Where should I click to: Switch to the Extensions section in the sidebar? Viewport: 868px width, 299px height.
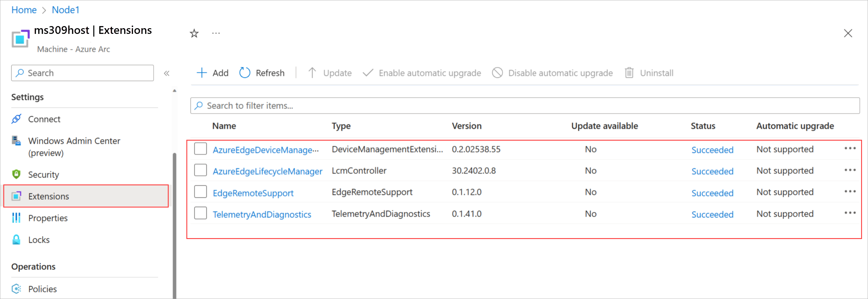(49, 196)
